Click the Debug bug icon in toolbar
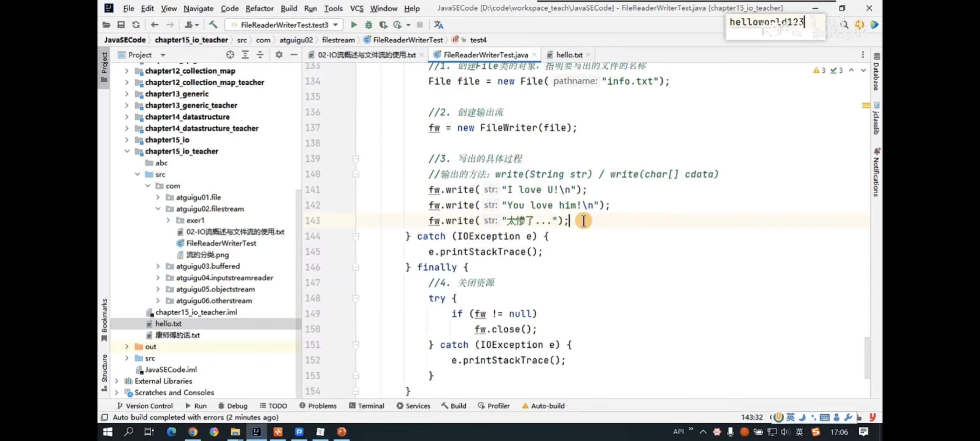This screenshot has width=980, height=441. 368,25
